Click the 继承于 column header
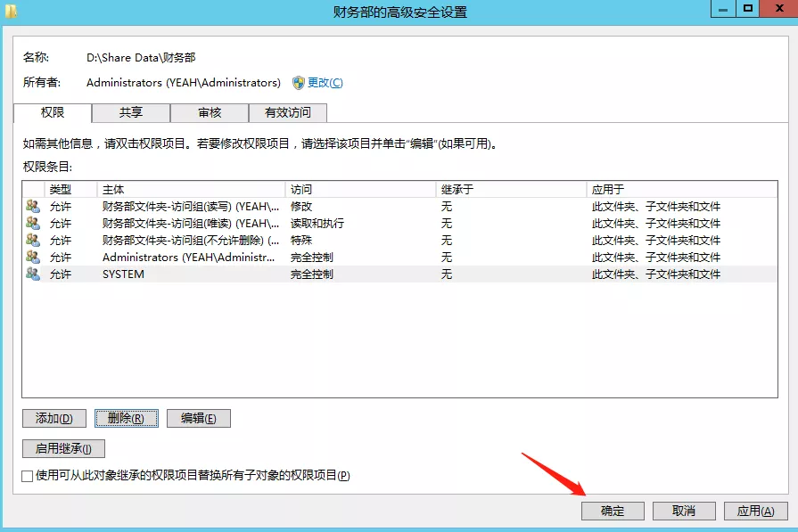The width and height of the screenshot is (798, 532). (511, 190)
